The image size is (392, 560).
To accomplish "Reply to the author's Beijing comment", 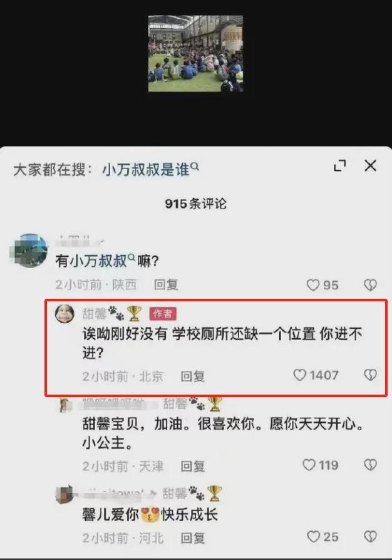I will click(193, 376).
